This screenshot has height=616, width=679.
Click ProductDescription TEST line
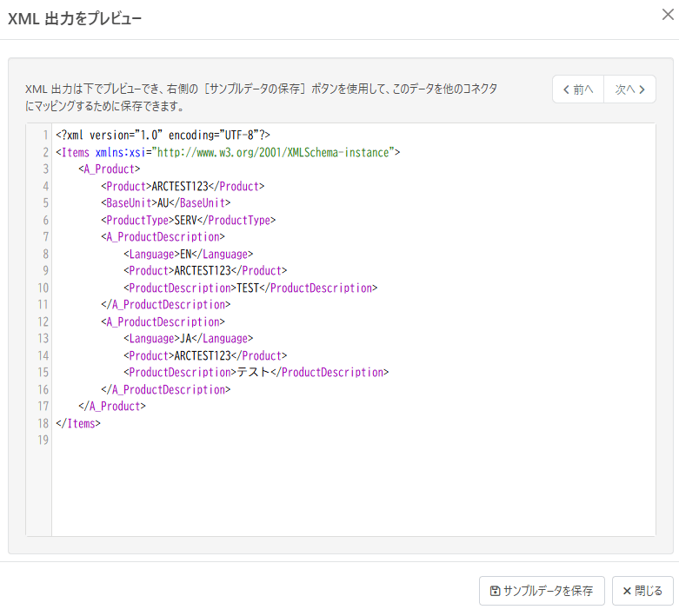250,288
